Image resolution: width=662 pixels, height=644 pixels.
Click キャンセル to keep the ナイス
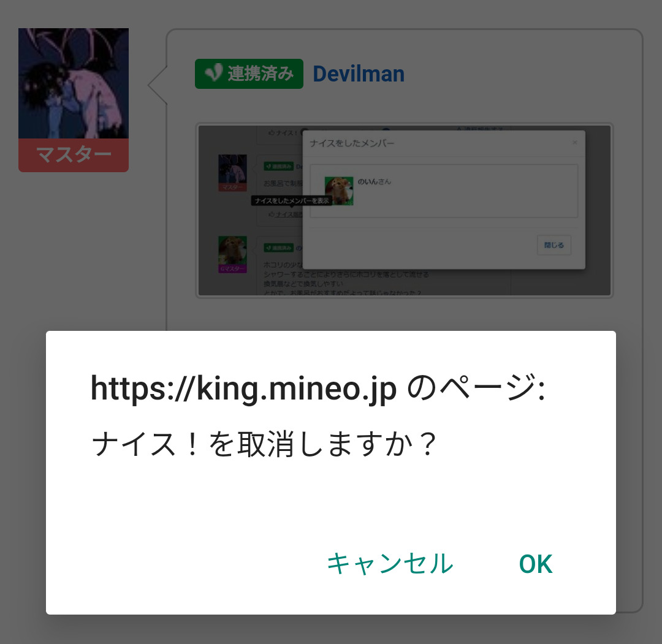tap(390, 564)
